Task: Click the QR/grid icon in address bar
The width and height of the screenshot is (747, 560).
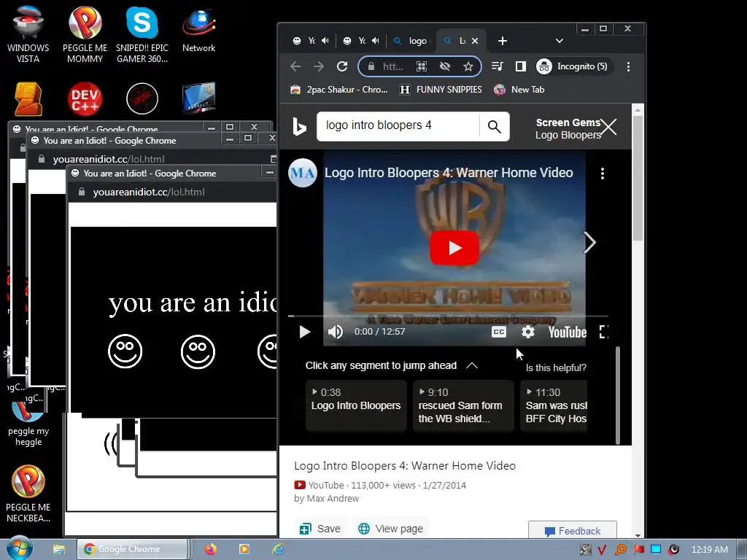Action: (x=422, y=66)
